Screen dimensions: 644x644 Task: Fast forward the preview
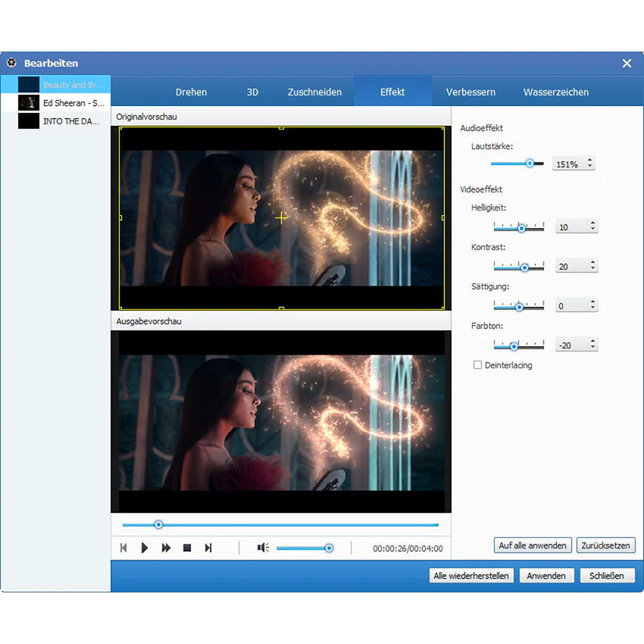[x=166, y=548]
